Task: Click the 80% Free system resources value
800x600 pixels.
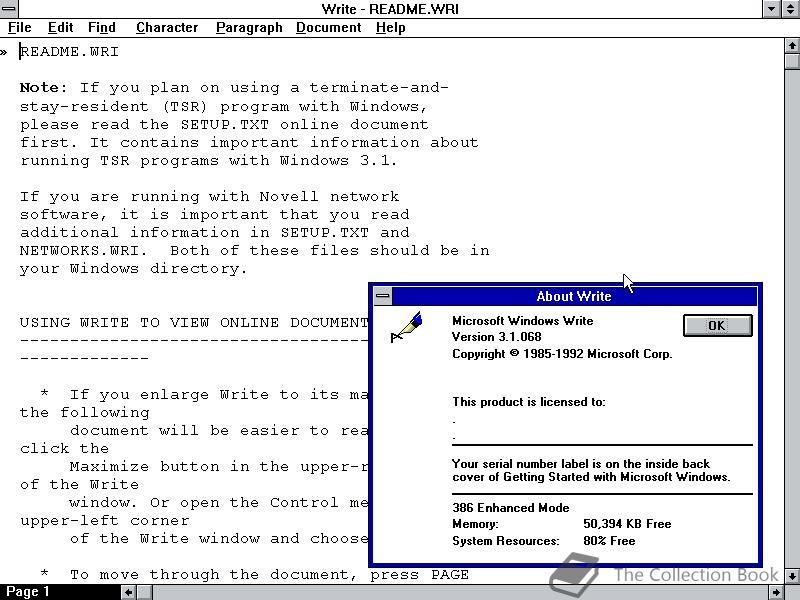Action: pos(609,541)
